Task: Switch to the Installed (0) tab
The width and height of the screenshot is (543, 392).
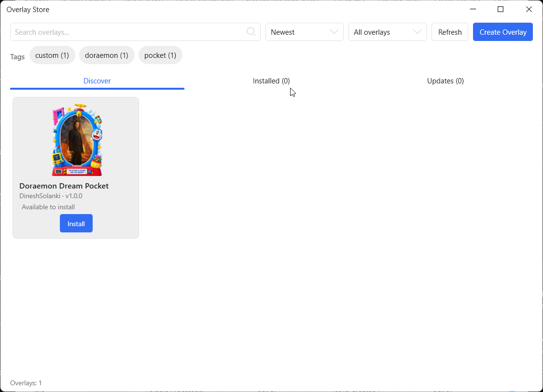Action: [271, 81]
